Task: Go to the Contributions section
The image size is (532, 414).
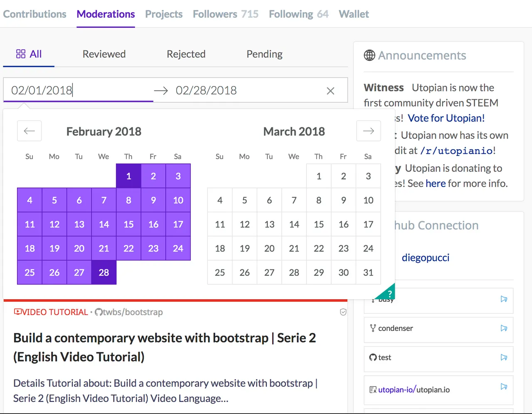Action: (x=34, y=14)
